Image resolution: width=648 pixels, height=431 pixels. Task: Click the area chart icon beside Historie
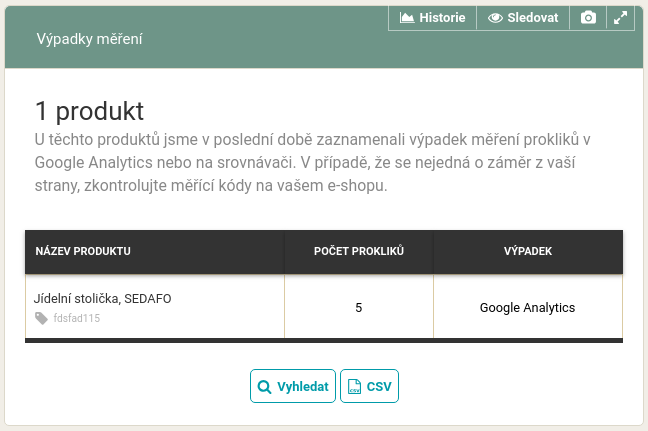(x=407, y=18)
